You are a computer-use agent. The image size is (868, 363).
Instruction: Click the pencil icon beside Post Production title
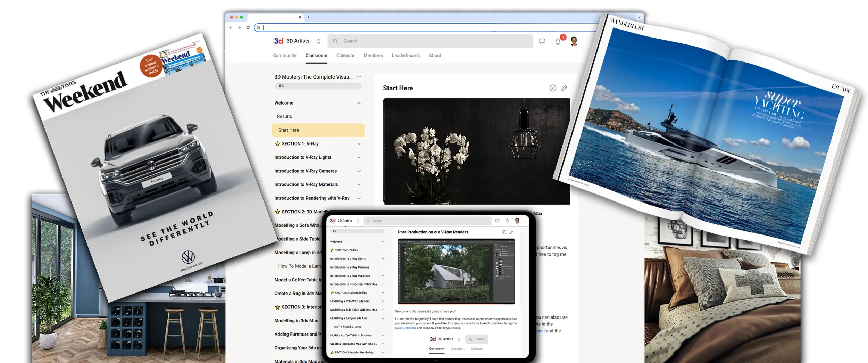coord(511,232)
